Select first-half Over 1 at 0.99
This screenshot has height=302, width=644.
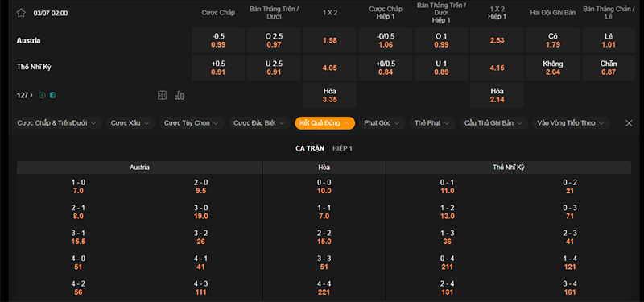pos(441,40)
